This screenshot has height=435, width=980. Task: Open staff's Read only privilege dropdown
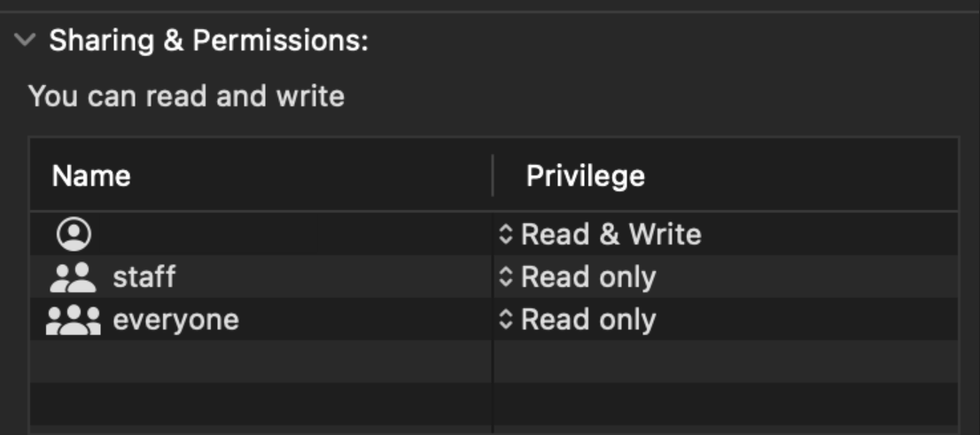(x=588, y=277)
